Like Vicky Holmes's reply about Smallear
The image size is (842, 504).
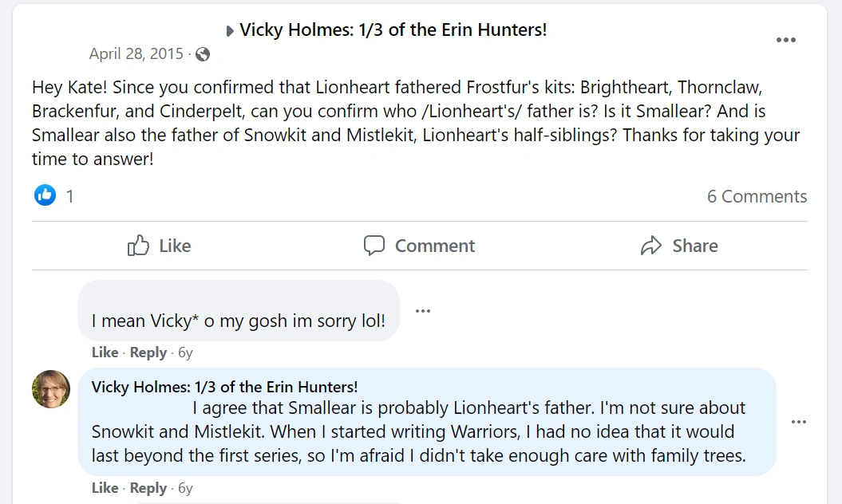point(105,488)
